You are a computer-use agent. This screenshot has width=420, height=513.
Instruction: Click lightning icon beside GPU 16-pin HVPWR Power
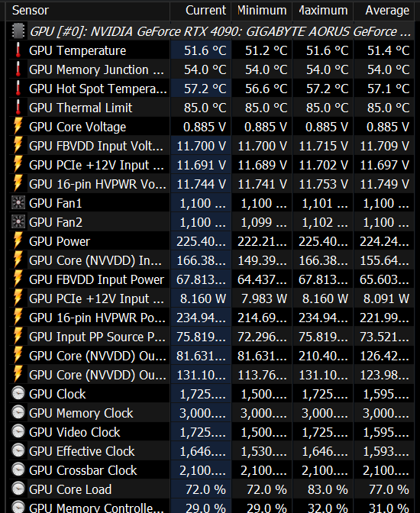[x=18, y=318]
